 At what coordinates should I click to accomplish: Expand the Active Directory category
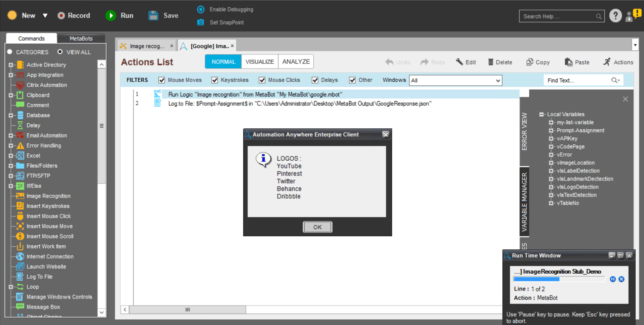pos(11,65)
